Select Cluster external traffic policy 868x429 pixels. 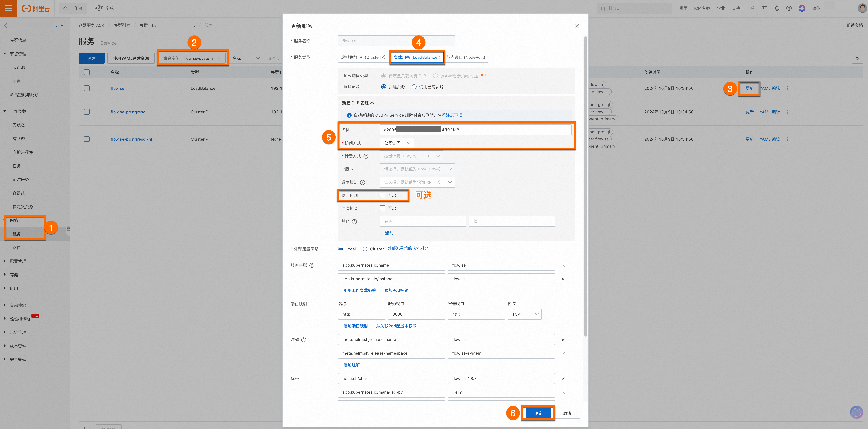pos(365,249)
